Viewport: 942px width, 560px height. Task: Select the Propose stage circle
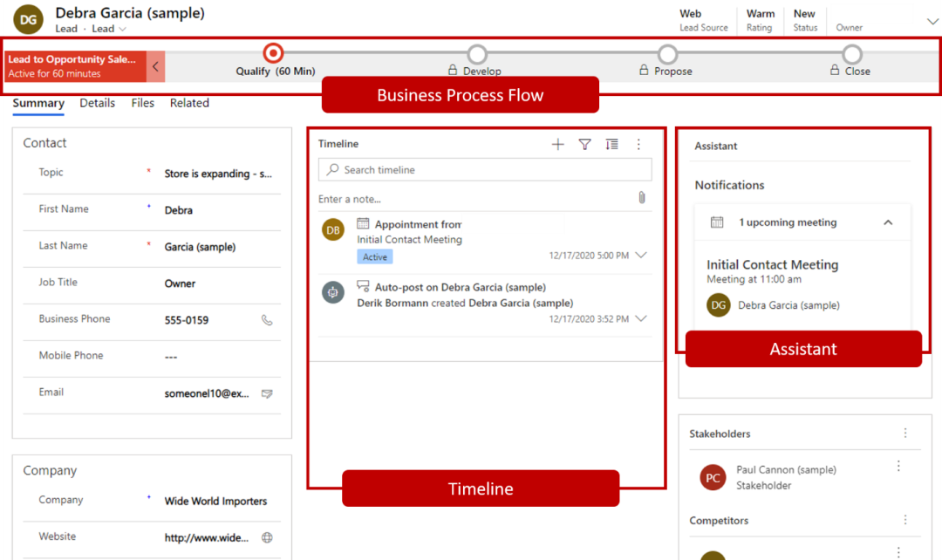[667, 55]
